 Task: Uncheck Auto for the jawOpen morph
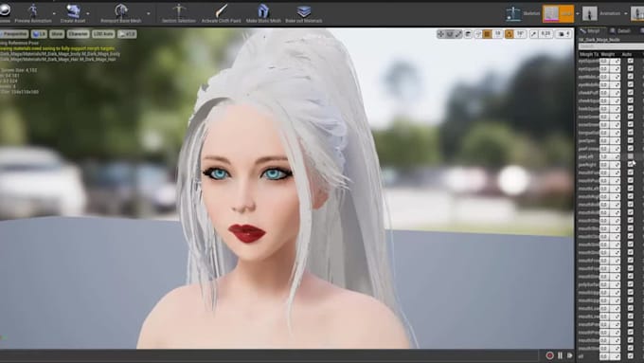pos(631,140)
